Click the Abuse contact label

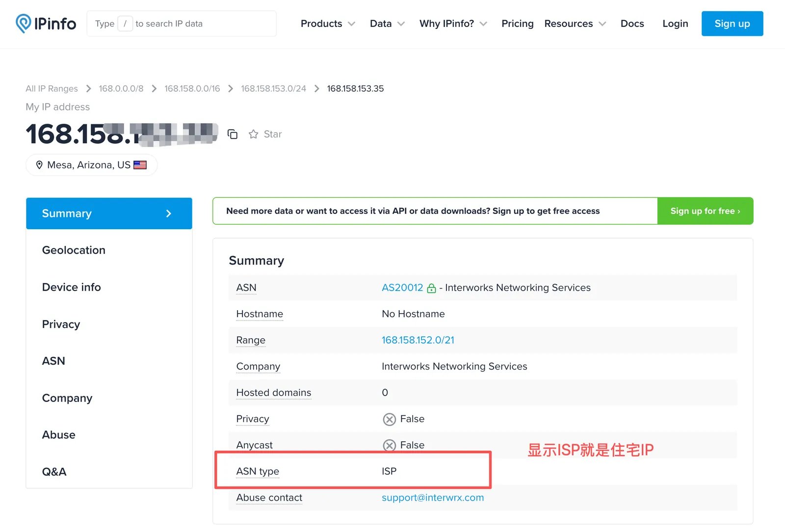[x=269, y=498]
